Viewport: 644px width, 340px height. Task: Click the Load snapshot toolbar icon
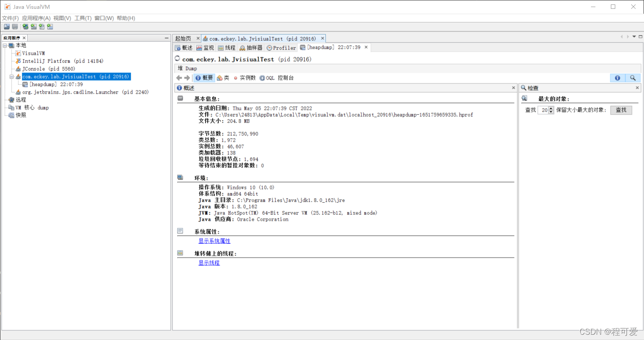[7, 27]
